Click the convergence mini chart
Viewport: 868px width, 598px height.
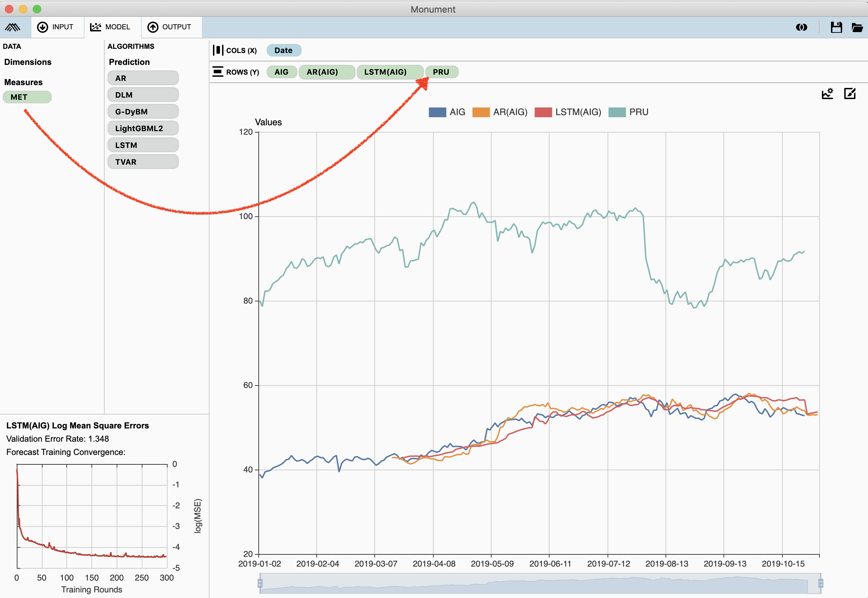pyautogui.click(x=92, y=516)
